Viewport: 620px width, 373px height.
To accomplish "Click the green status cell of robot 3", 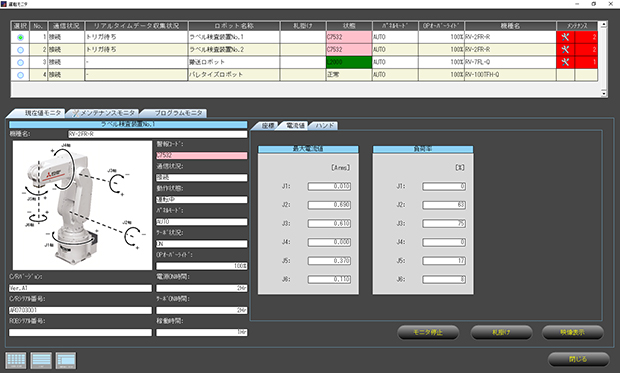I will (349, 62).
